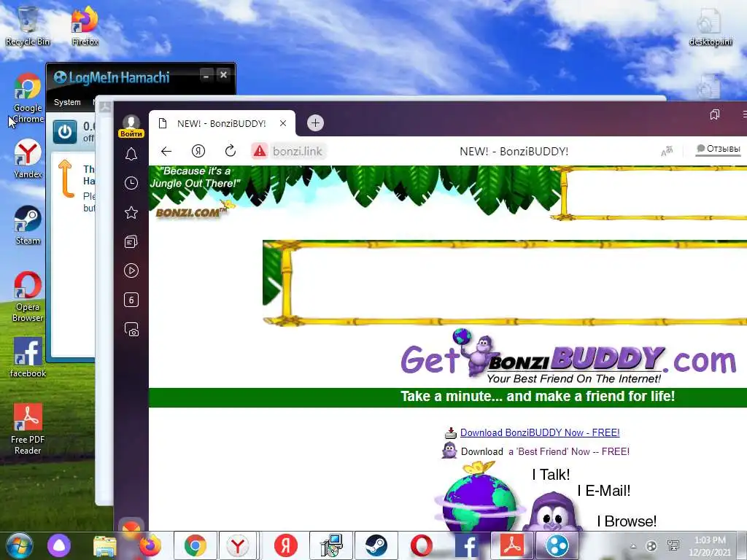
Task: Open the video play icon in the sidebar
Action: [x=131, y=271]
